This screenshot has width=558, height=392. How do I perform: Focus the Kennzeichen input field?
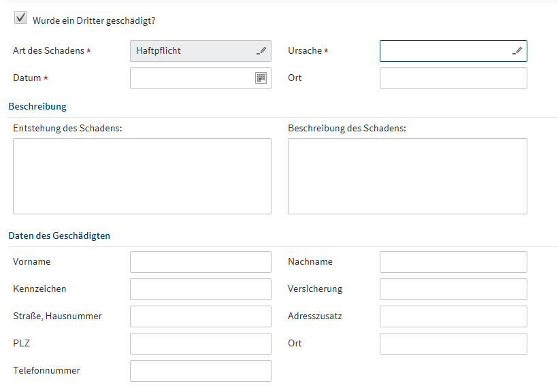(x=200, y=289)
